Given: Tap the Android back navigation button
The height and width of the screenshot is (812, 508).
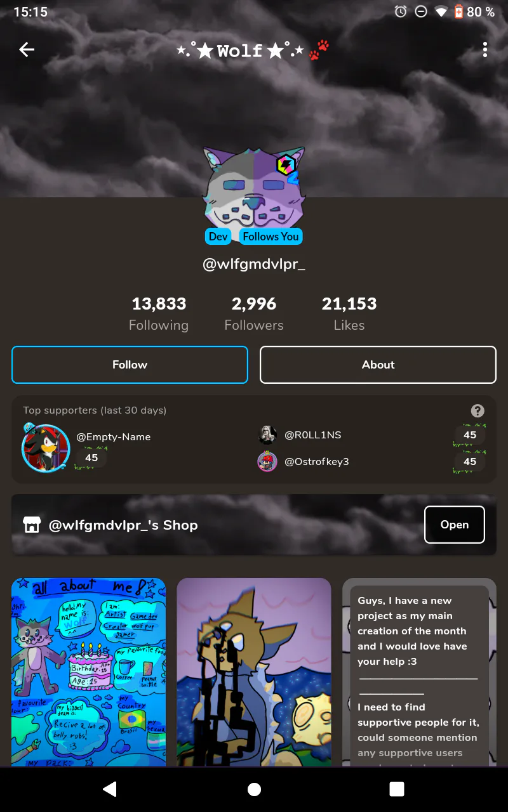Looking at the screenshot, I should pos(110,789).
